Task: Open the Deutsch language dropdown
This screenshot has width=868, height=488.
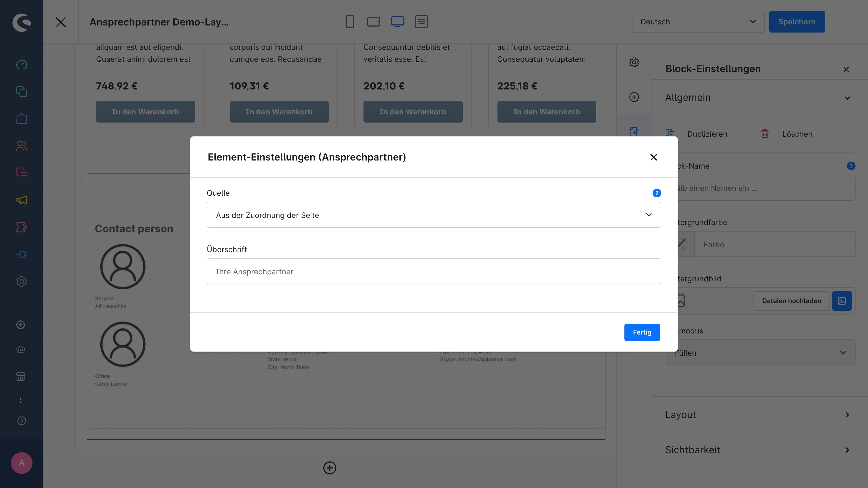Action: tap(698, 22)
